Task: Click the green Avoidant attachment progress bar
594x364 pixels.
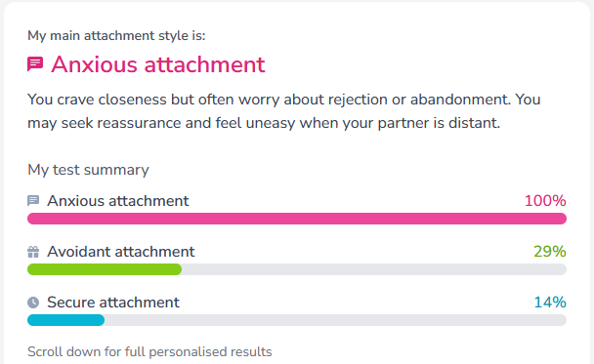Action: (x=105, y=269)
